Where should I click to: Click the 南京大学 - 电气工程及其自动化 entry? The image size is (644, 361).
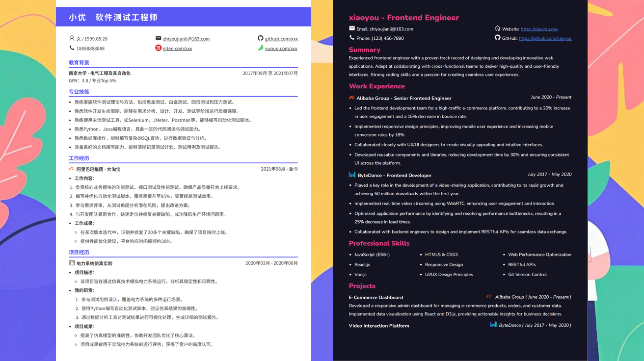100,73
